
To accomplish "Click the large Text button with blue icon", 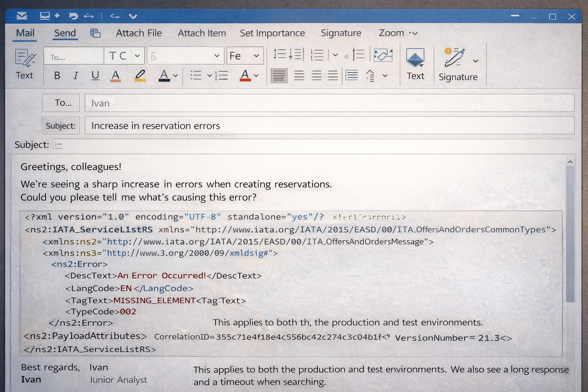I will click(415, 64).
